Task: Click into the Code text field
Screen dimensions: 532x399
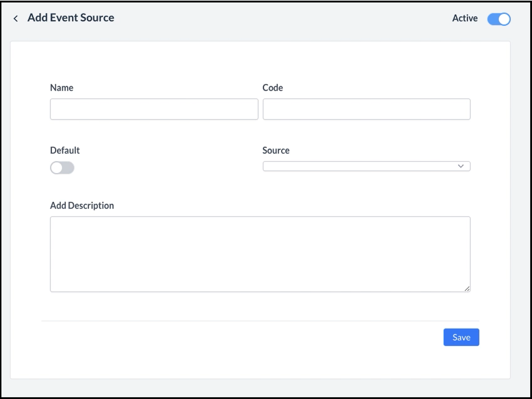Action: (x=366, y=109)
